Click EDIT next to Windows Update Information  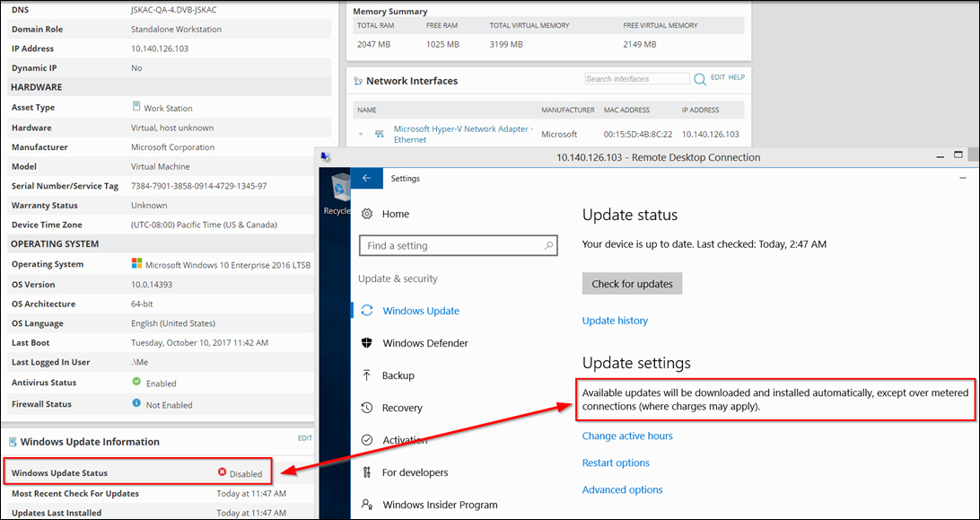click(304, 438)
